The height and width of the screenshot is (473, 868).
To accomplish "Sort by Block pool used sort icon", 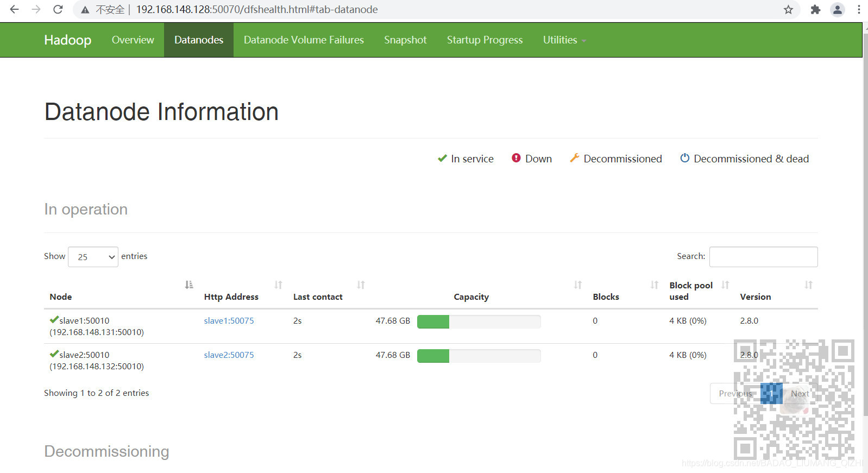I will coord(725,285).
